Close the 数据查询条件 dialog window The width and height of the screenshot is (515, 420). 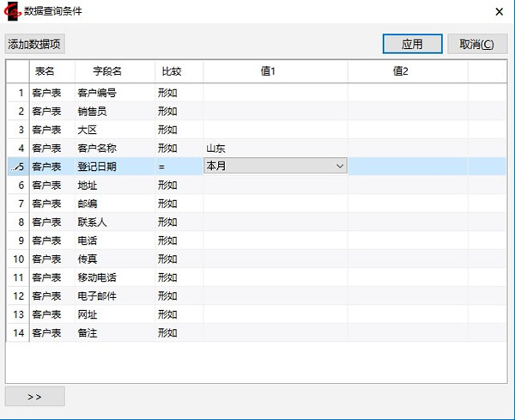coord(499,12)
